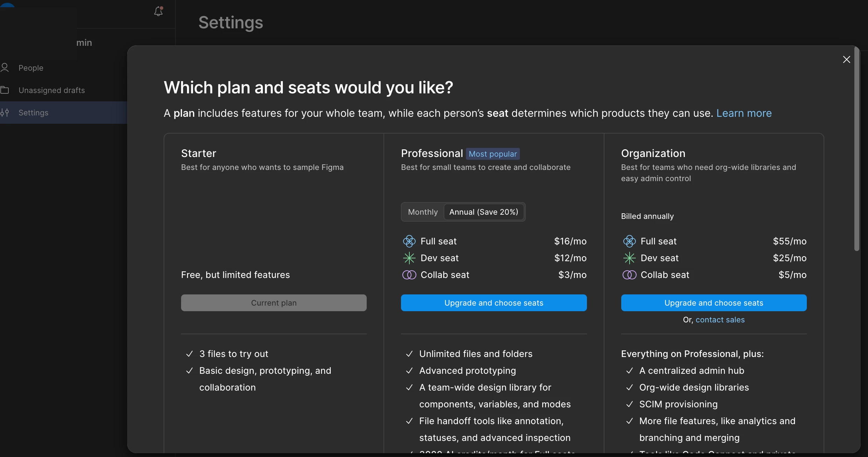
Task: Select Annual (Save 20%) billing option
Action: pyautogui.click(x=483, y=212)
